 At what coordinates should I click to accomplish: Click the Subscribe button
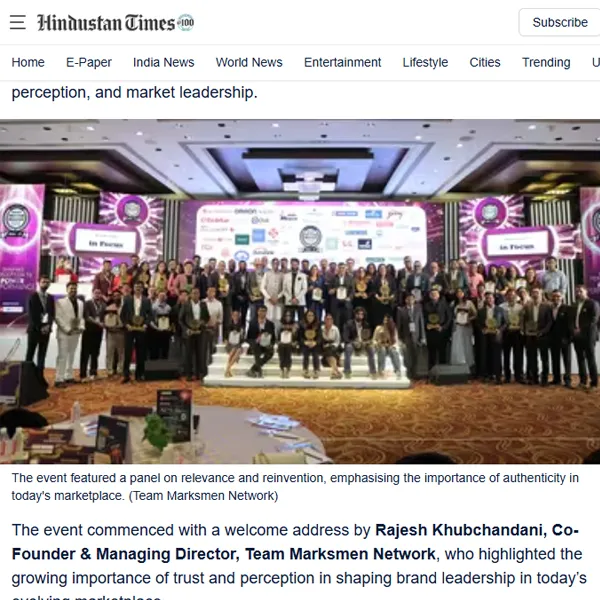coord(559,22)
